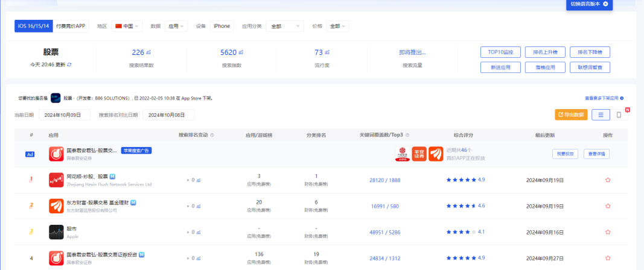The image size is (644, 270).
Task: Close the 切换语言版本 banner
Action: (605, 4)
